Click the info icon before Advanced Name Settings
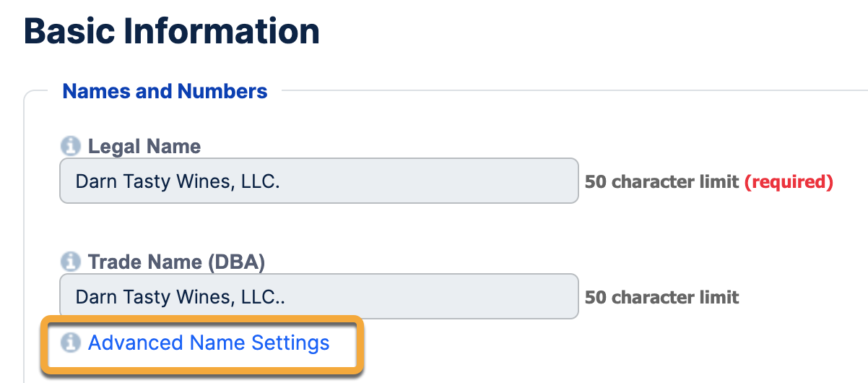Image resolution: width=868 pixels, height=383 pixels. tap(70, 343)
